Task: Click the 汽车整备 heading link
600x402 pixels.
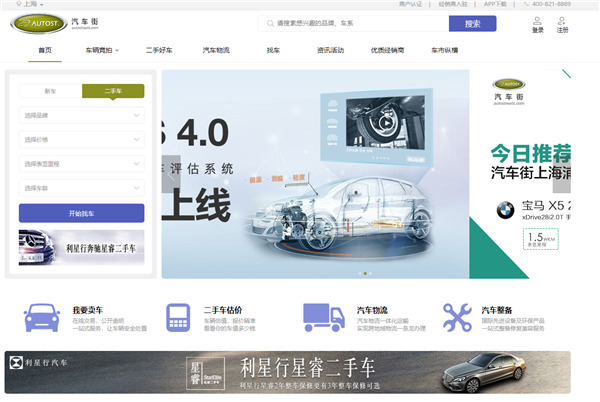Action: (497, 310)
